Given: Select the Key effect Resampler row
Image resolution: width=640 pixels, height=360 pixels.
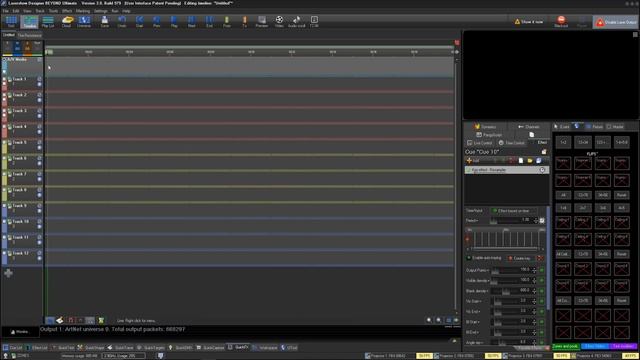Looking at the screenshot, I should click(507, 170).
